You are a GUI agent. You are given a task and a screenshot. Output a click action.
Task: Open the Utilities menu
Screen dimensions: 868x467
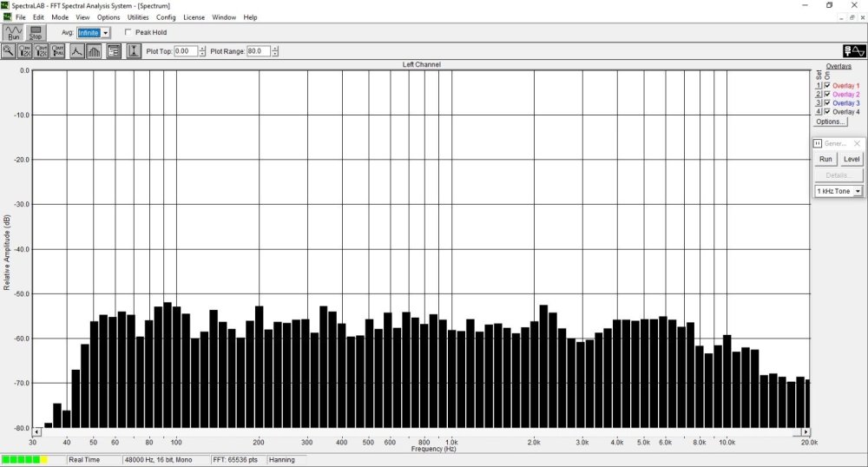point(138,17)
